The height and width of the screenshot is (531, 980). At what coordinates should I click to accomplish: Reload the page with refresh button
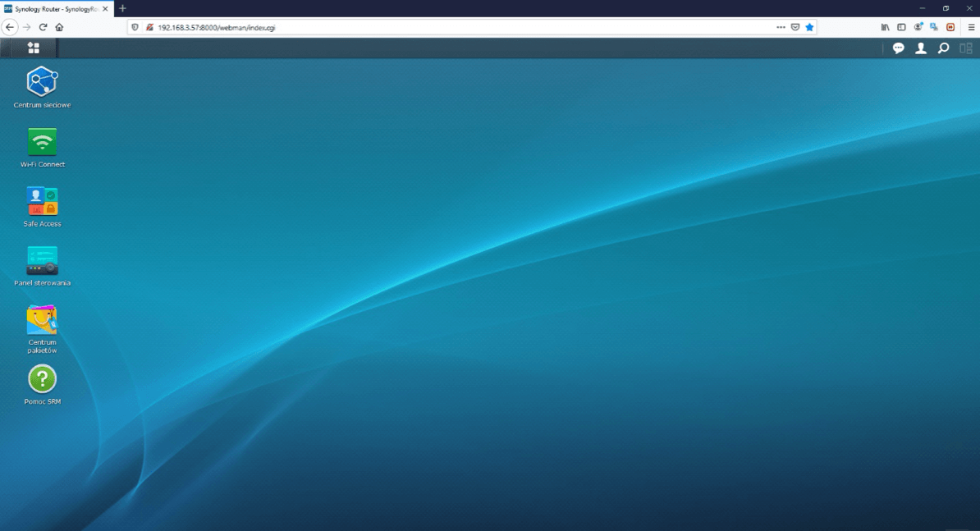pyautogui.click(x=44, y=27)
